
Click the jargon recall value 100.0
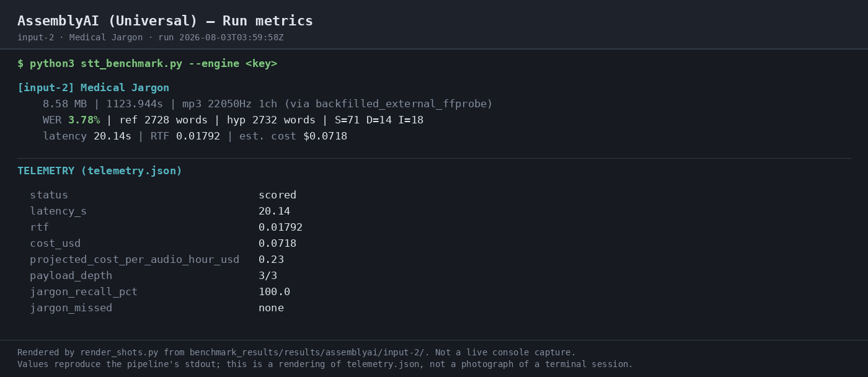coord(274,292)
